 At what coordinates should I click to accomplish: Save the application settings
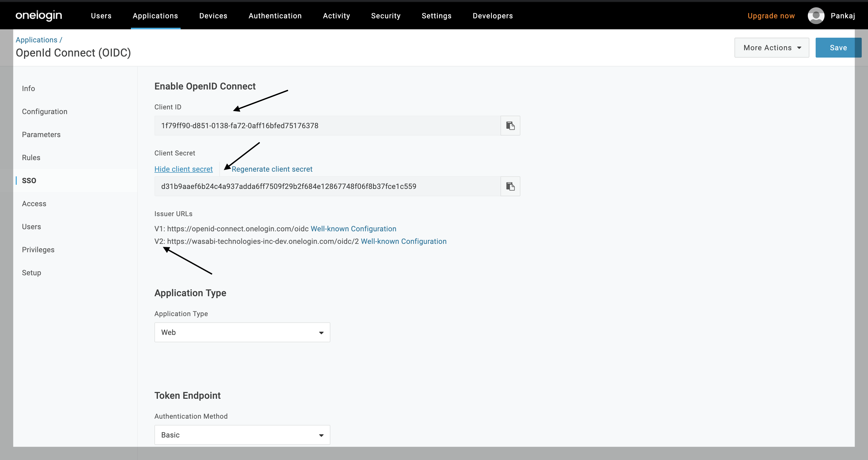[838, 48]
